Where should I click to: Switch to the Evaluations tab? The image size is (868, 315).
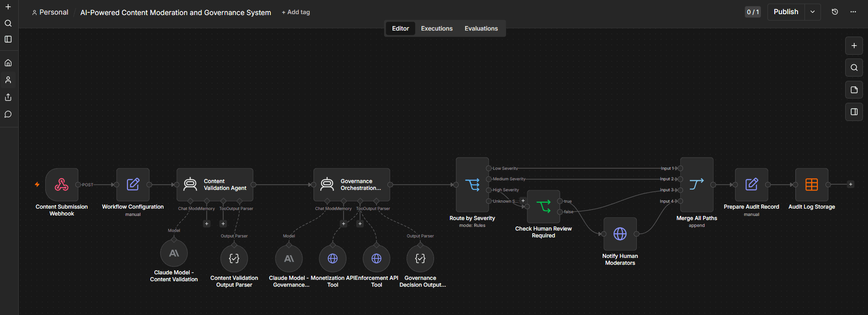(x=481, y=28)
